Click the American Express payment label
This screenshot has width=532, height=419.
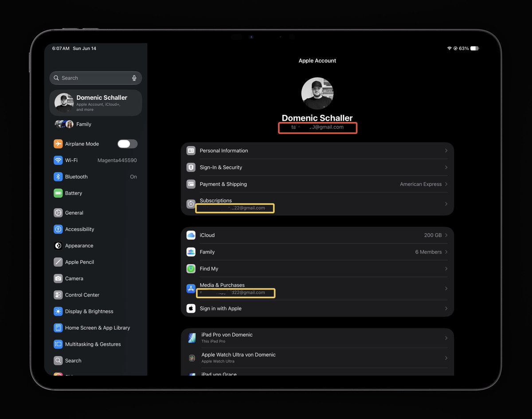coord(421,184)
